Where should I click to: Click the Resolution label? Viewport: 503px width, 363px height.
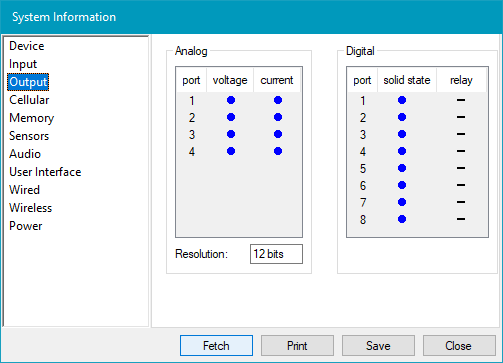pyautogui.click(x=201, y=254)
